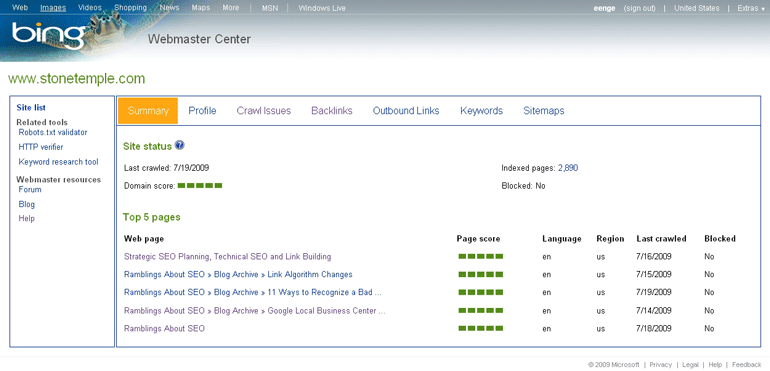The image size is (770, 371).
Task: Click page score bar for Ramblings About SEO row
Action: tap(481, 328)
